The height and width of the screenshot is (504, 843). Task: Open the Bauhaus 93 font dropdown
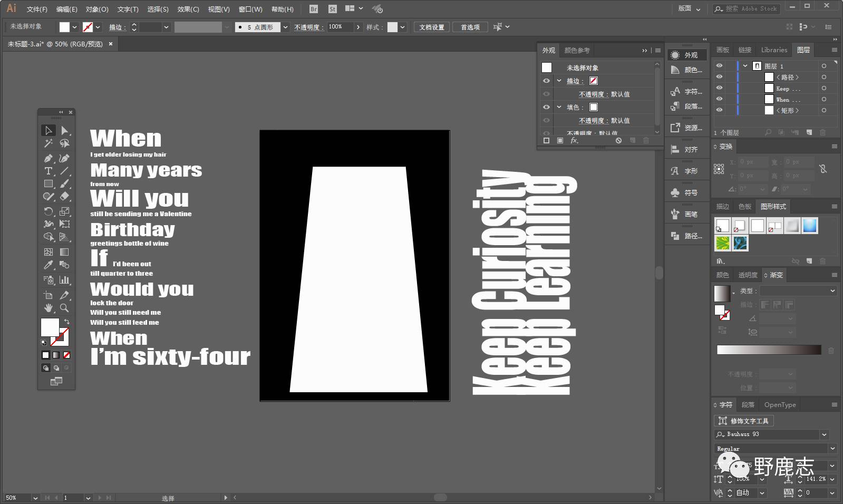coord(824,434)
